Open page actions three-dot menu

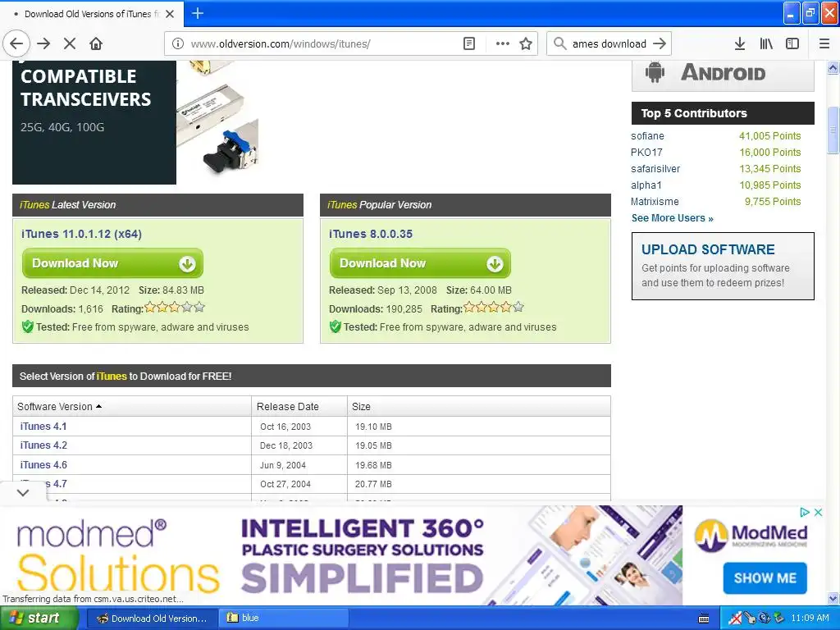click(503, 43)
